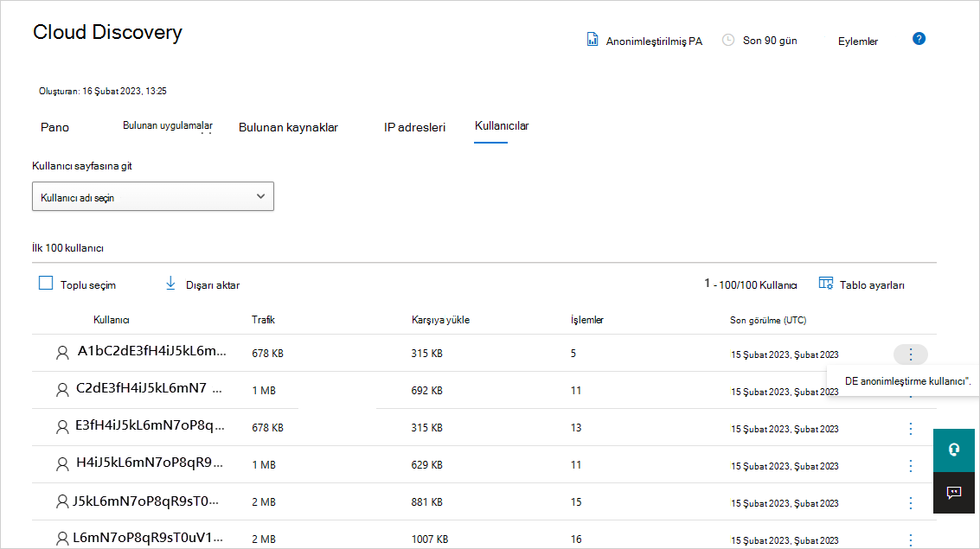Click the 1007 KB upload value

(429, 539)
